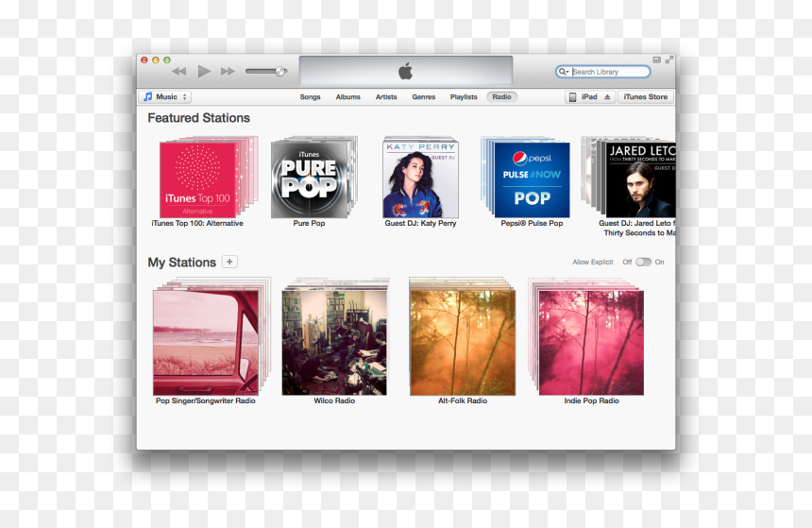812x528 pixels.
Task: Enter full screen with arrows icon
Action: click(x=669, y=60)
